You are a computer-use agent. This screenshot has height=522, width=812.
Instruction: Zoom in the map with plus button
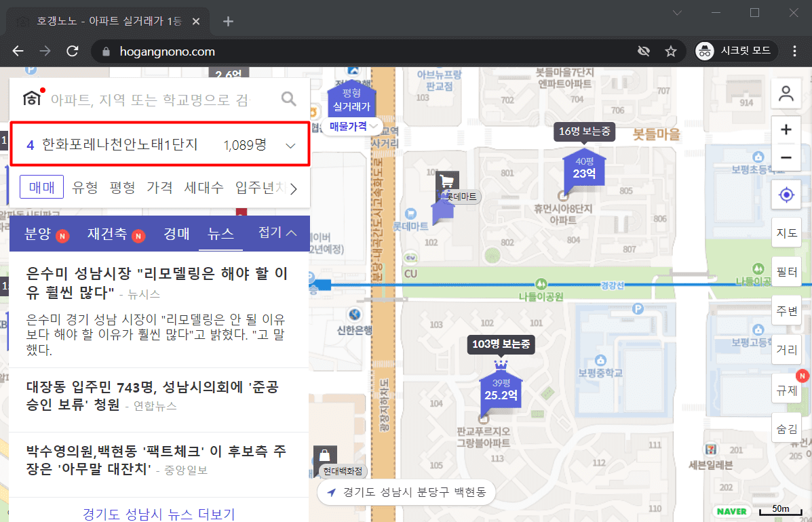786,130
